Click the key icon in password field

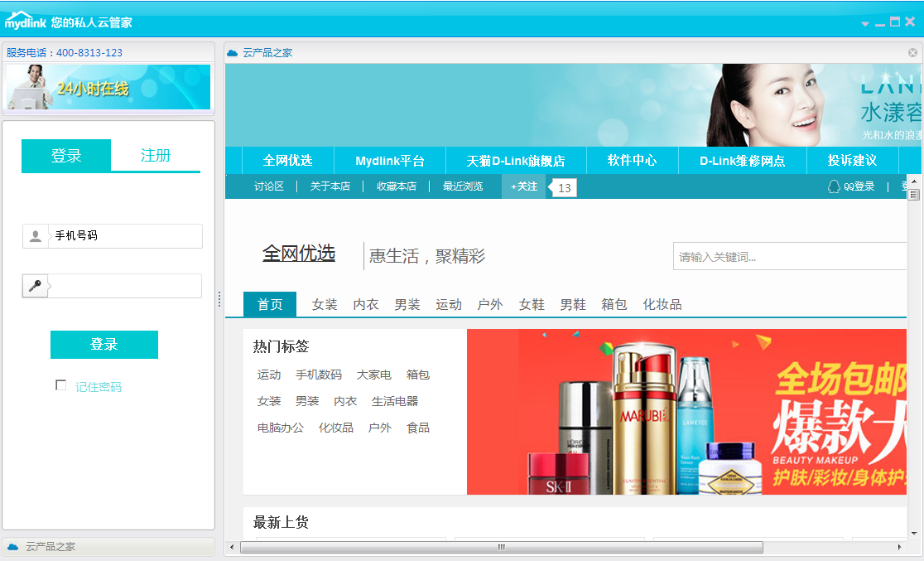pyautogui.click(x=36, y=286)
